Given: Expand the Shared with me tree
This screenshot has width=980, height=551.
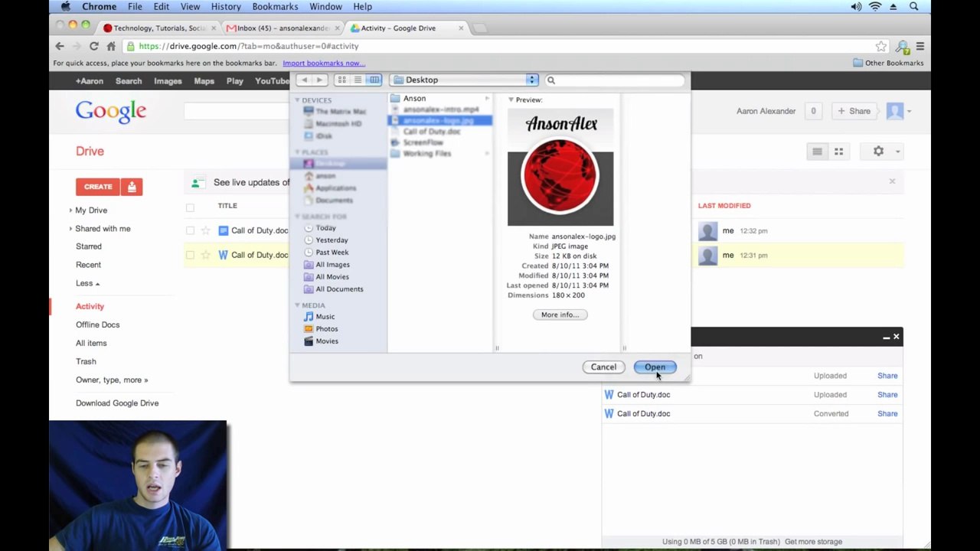Looking at the screenshot, I should click(70, 229).
